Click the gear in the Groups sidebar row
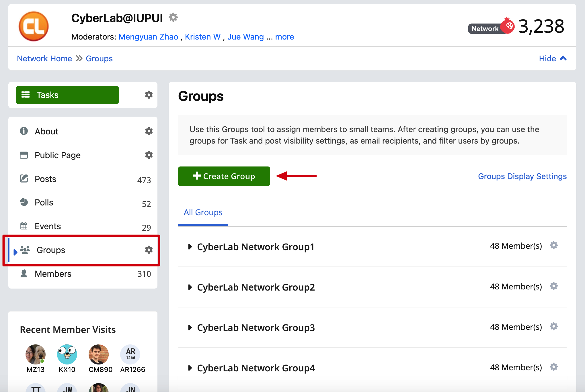This screenshot has height=392, width=585. pos(149,250)
